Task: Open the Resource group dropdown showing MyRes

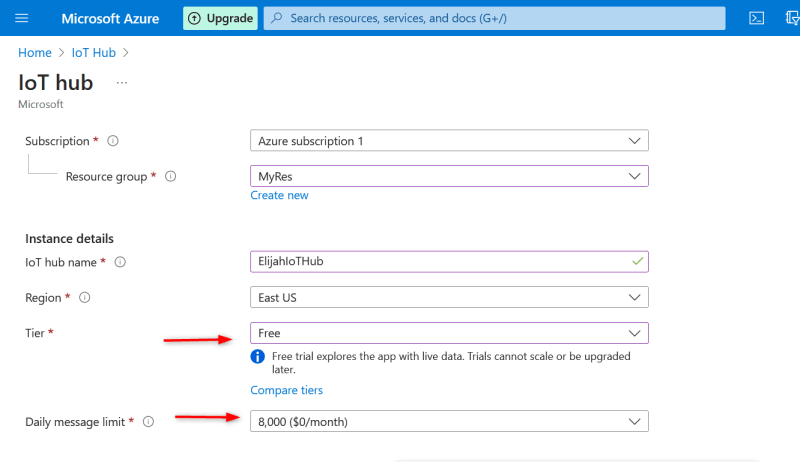Action: point(449,176)
